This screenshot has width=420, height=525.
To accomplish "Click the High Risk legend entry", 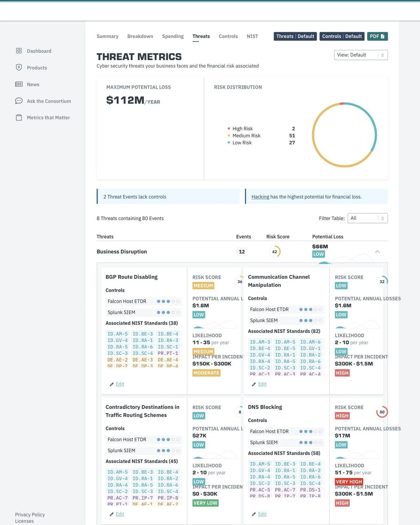I will click(261, 129).
